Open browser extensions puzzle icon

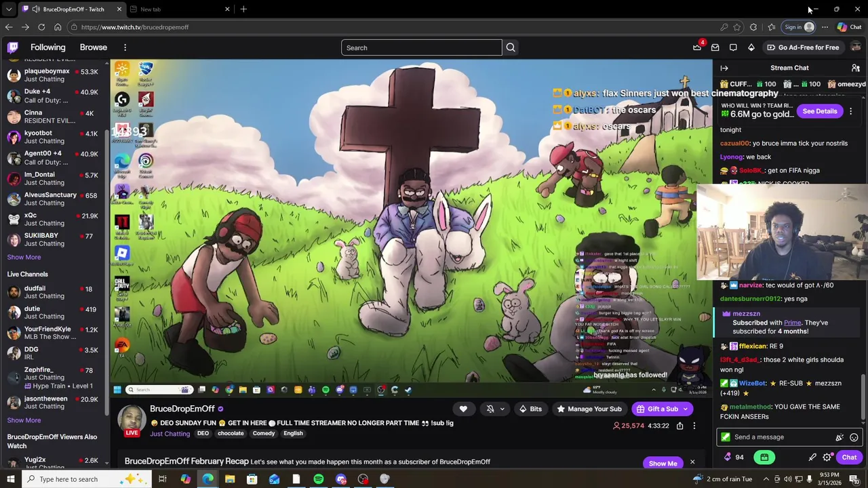coord(753,27)
